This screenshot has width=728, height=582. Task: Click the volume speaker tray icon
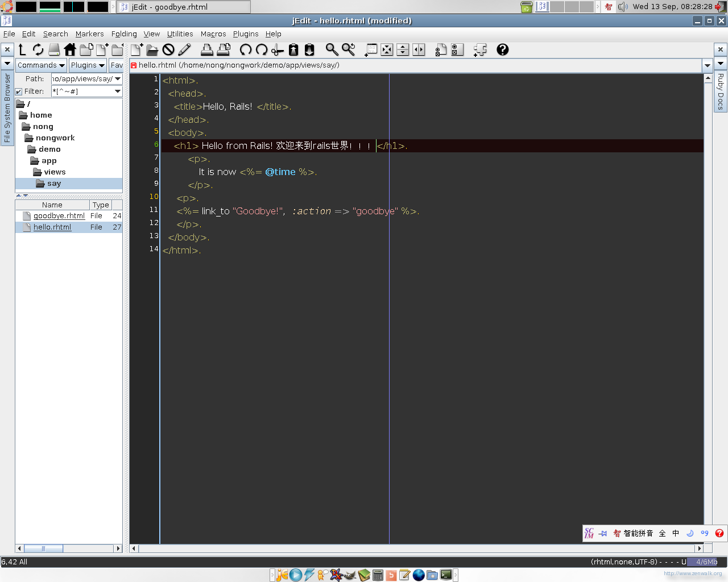(x=623, y=7)
